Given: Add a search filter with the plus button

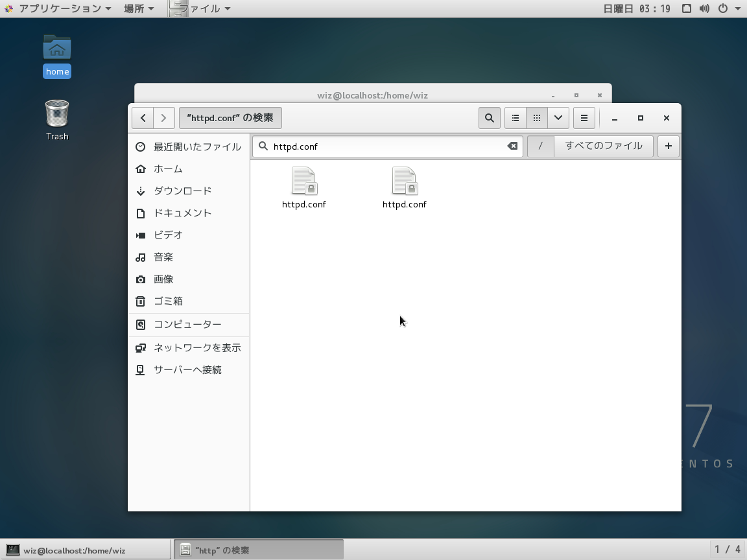Looking at the screenshot, I should [x=669, y=146].
